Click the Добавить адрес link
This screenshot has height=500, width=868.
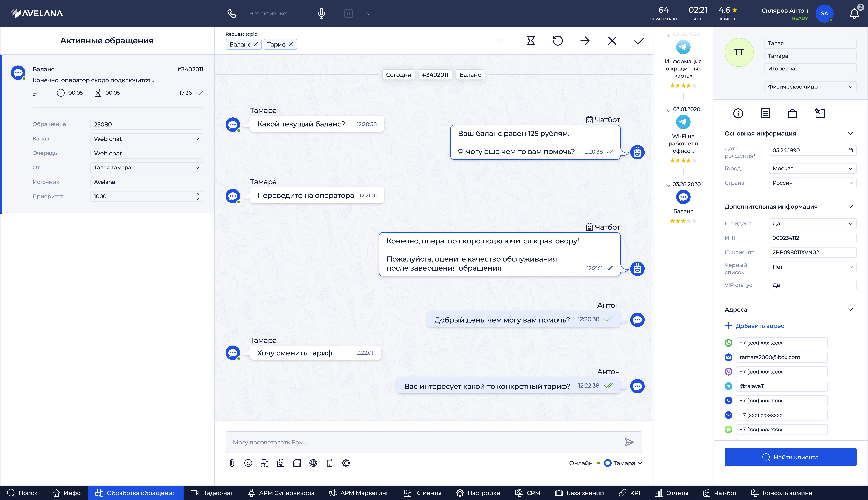pos(755,326)
